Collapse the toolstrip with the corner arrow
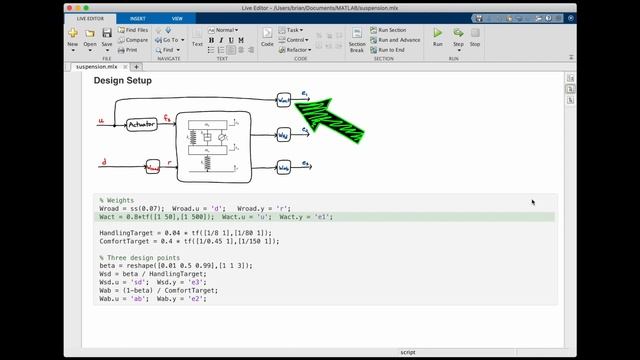The width and height of the screenshot is (640, 360). 571,58
